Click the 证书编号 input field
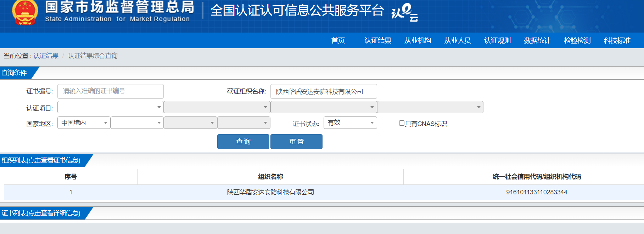The width and height of the screenshot is (644, 234). [x=111, y=91]
